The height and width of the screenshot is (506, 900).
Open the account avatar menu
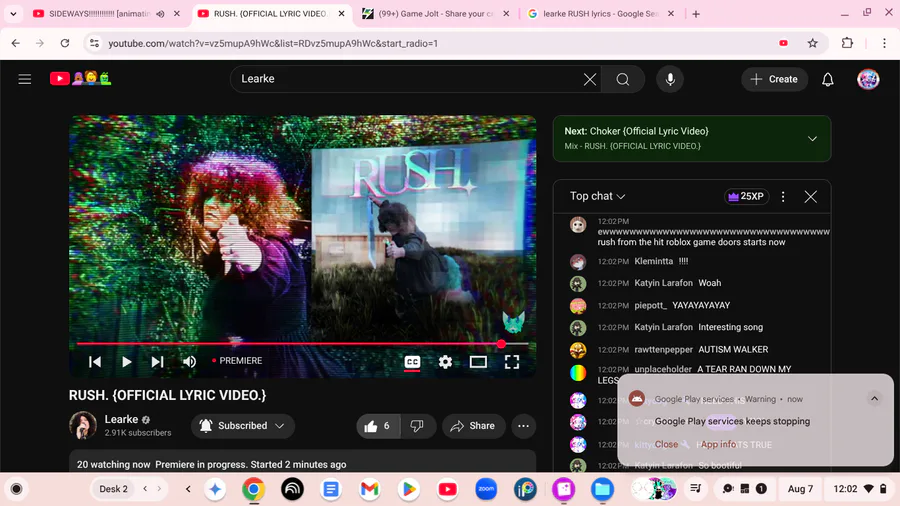(x=868, y=79)
